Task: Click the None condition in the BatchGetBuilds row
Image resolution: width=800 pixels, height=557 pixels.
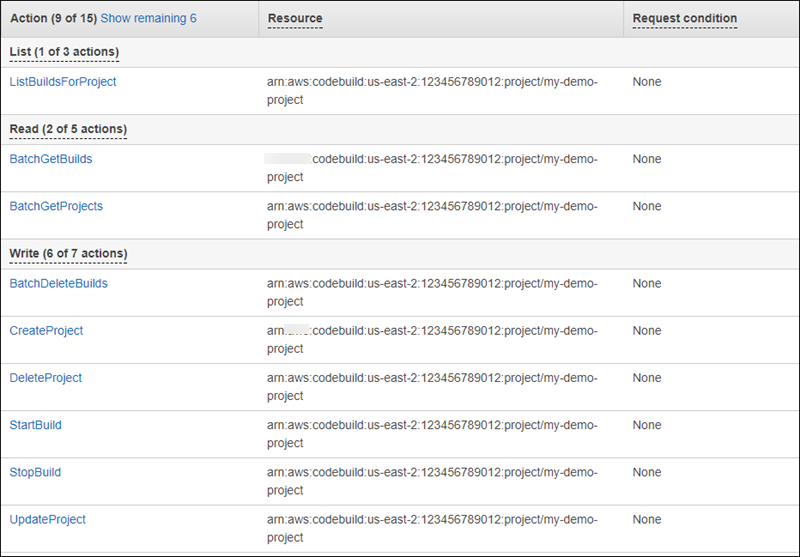Action: [x=647, y=159]
